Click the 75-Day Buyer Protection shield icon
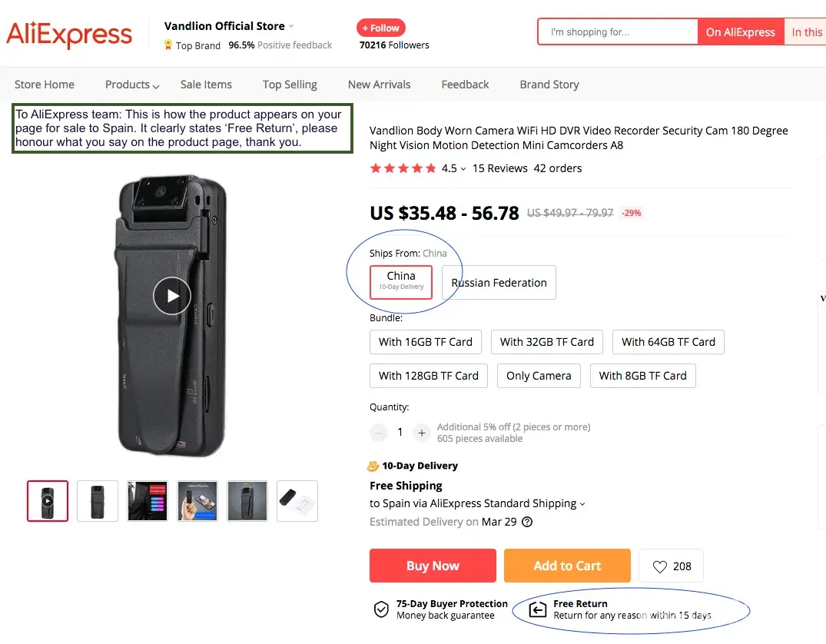 (381, 609)
